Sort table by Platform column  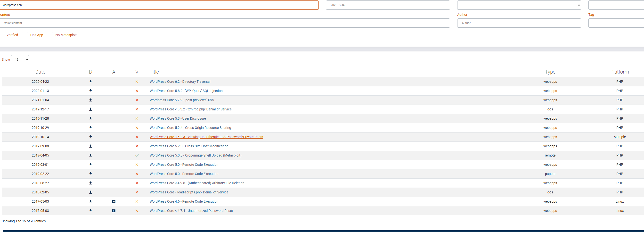pyautogui.click(x=620, y=72)
